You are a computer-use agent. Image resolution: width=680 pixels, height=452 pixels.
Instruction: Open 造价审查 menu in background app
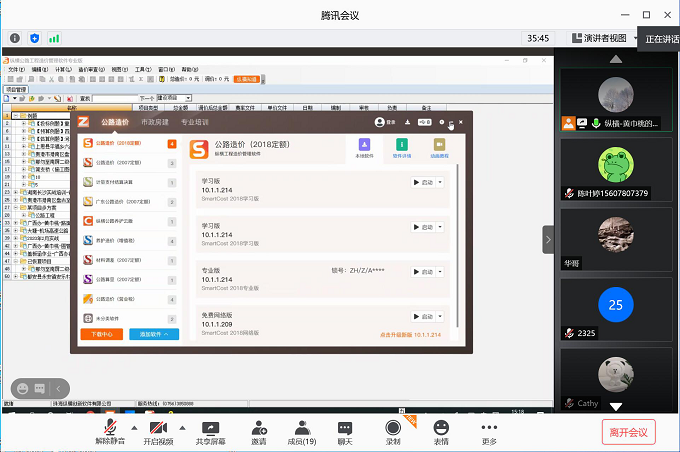pyautogui.click(x=91, y=69)
